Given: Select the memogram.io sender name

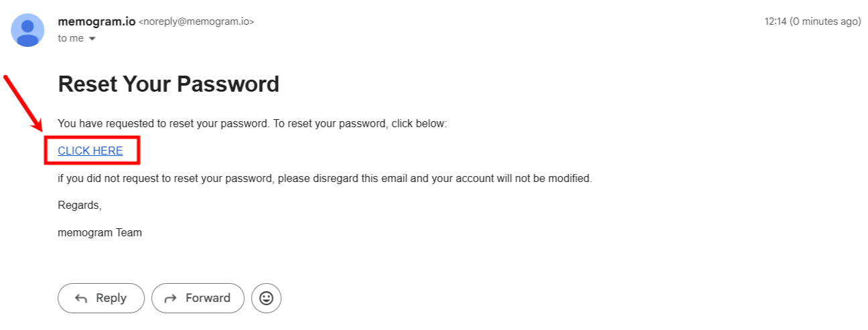Looking at the screenshot, I should coord(96,21).
